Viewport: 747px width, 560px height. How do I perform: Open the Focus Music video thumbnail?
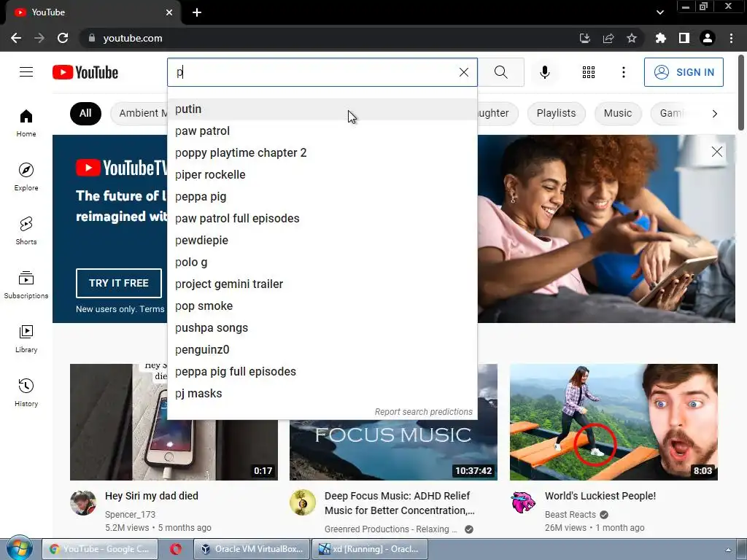coord(393,450)
